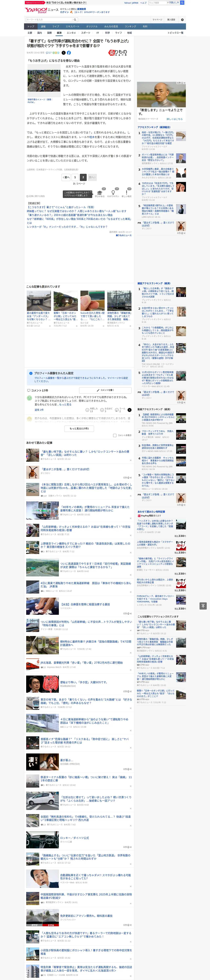Click the ヘルプ link at top
Viewport: 210px width, 980px height.
pos(143,3)
